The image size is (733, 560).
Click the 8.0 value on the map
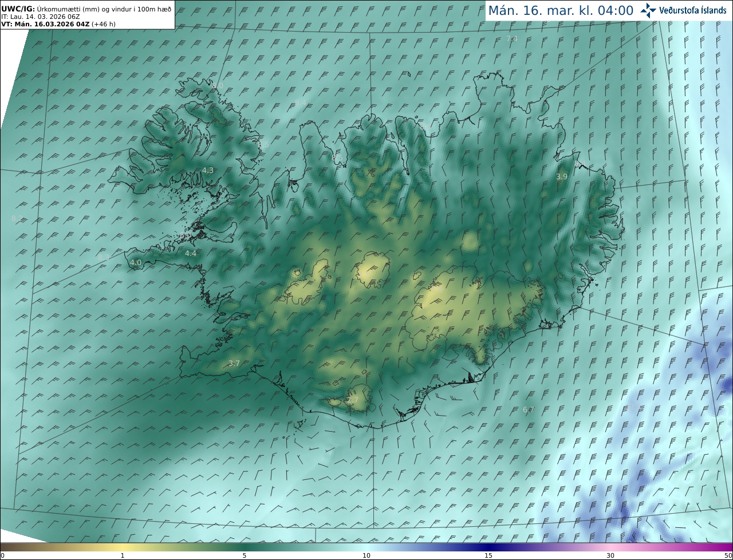click(218, 86)
